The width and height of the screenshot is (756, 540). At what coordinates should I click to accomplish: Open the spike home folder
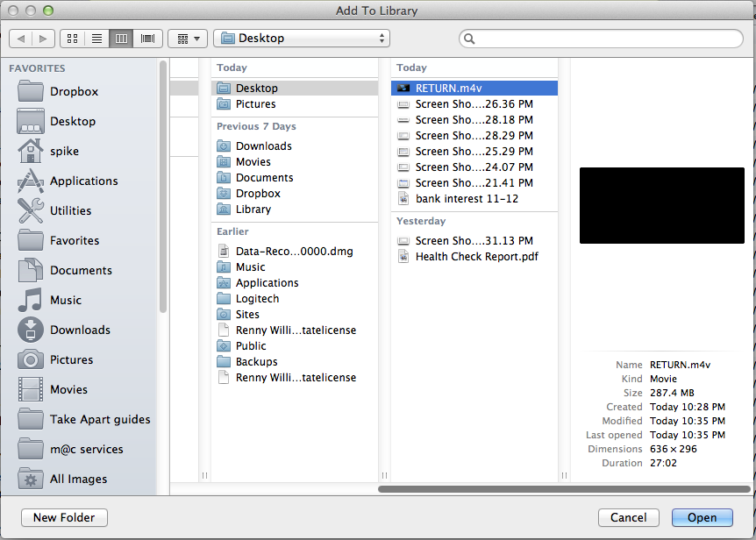coord(64,151)
